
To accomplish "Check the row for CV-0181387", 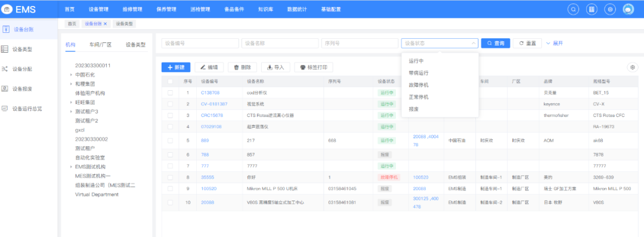I will 170,104.
